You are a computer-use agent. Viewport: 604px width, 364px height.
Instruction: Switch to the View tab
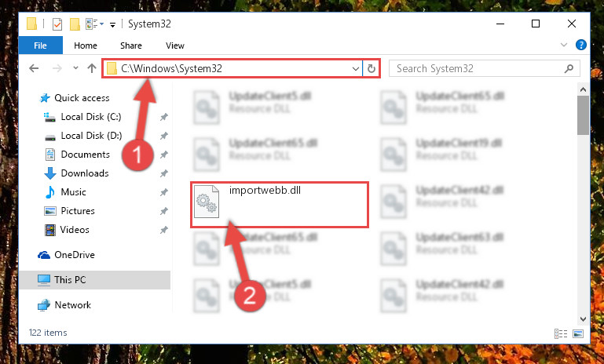pyautogui.click(x=175, y=45)
